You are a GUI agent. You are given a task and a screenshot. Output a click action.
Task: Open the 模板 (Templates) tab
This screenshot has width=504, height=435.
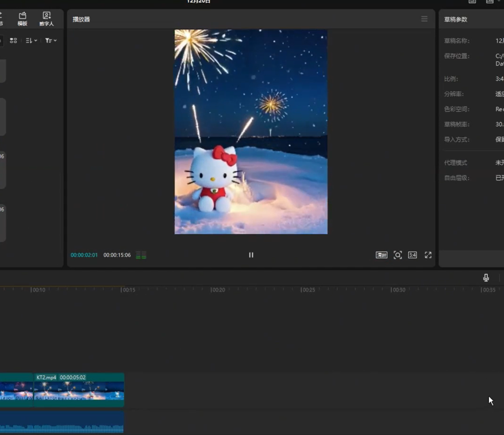(x=22, y=19)
